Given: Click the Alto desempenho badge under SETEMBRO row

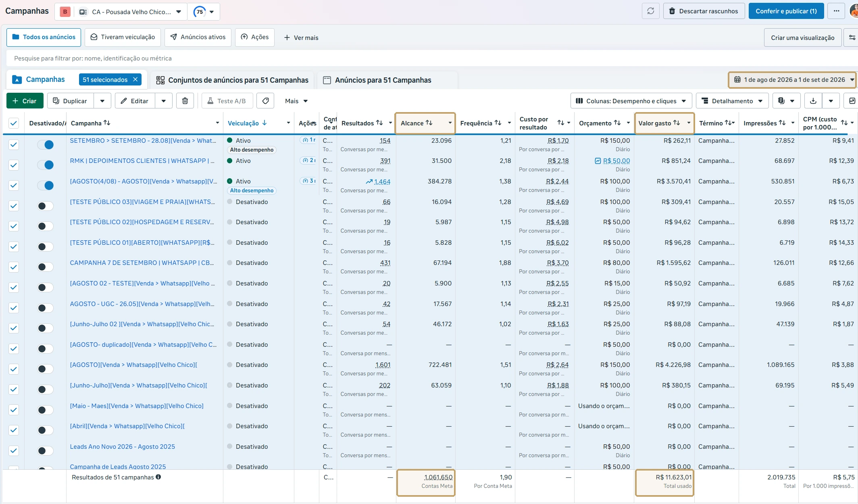Looking at the screenshot, I should click(x=252, y=150).
